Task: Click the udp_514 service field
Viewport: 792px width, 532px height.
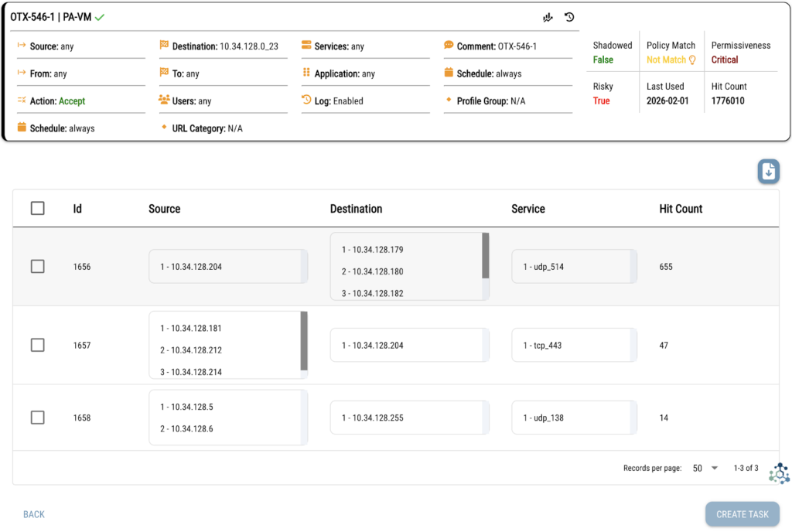Action: [x=574, y=267]
